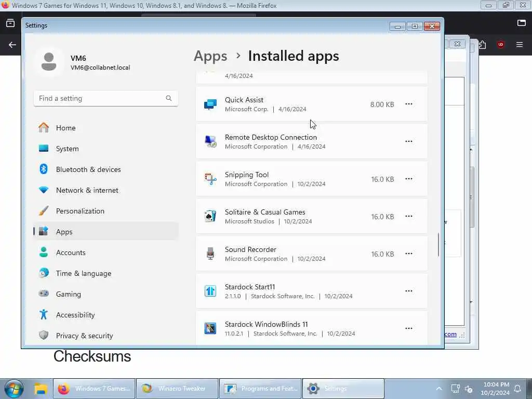Screen dimensions: 532x399
Task: Click the VM6 profile avatar
Action: coord(49,62)
